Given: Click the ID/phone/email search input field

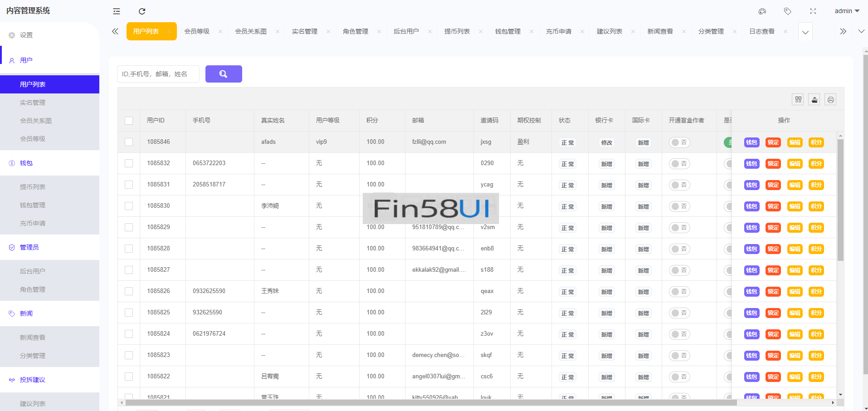Looking at the screenshot, I should (x=158, y=74).
